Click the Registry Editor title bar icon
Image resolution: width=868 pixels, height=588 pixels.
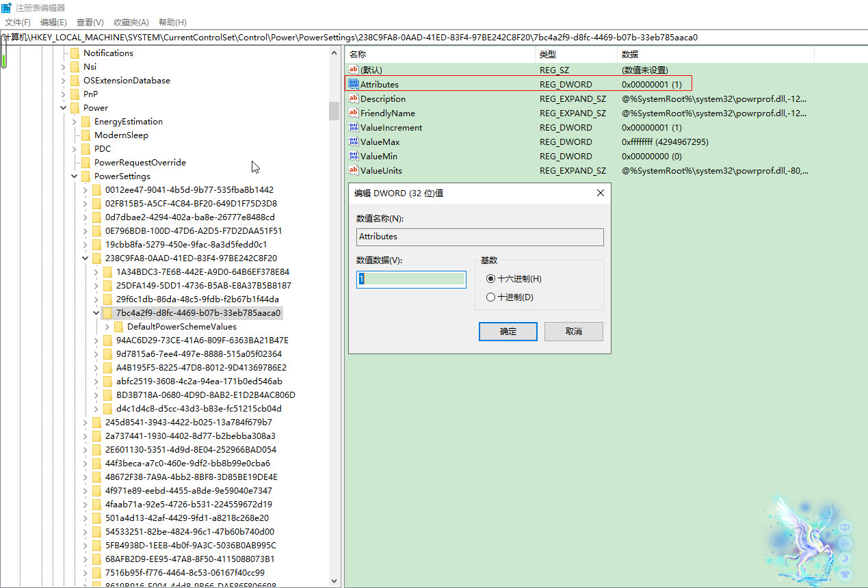pyautogui.click(x=6, y=8)
